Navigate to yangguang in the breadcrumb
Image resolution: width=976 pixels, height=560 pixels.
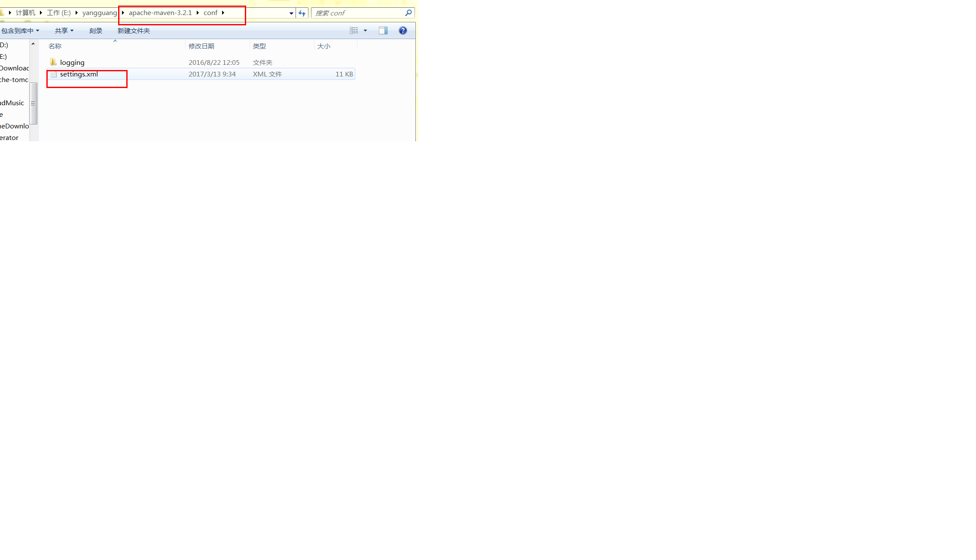[x=100, y=13]
